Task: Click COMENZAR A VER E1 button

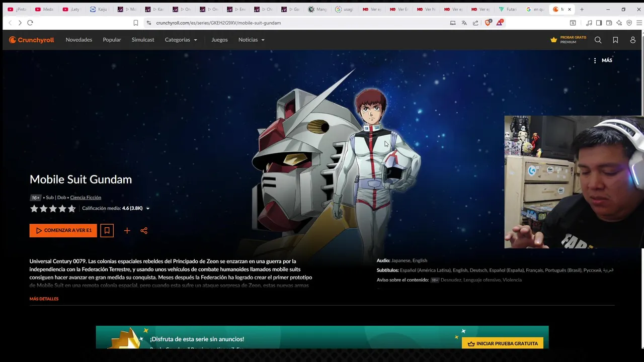Action: tap(63, 230)
